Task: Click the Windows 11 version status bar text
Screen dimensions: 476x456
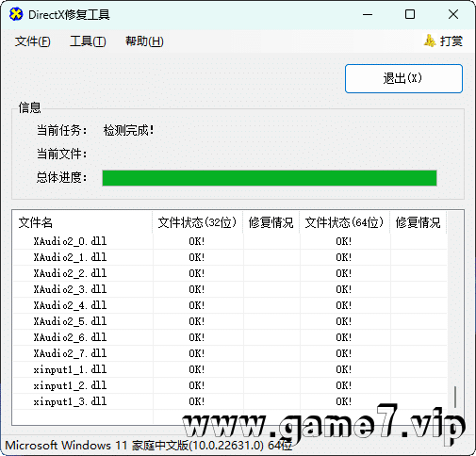Action: pyautogui.click(x=149, y=446)
